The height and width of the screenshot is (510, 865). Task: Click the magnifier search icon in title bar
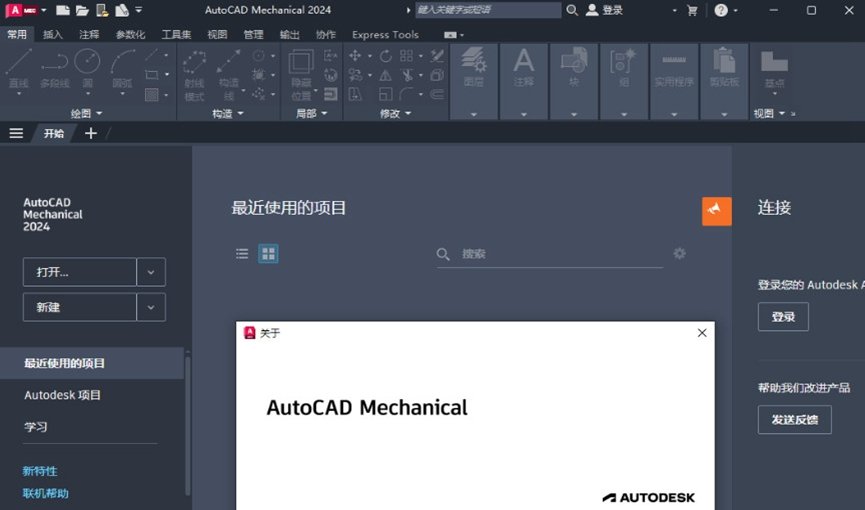572,10
